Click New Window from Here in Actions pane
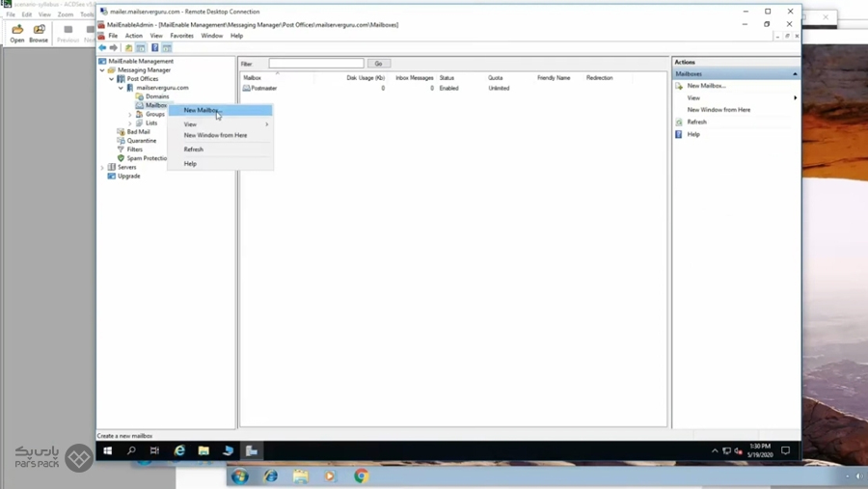Image resolution: width=868 pixels, height=489 pixels. point(719,110)
